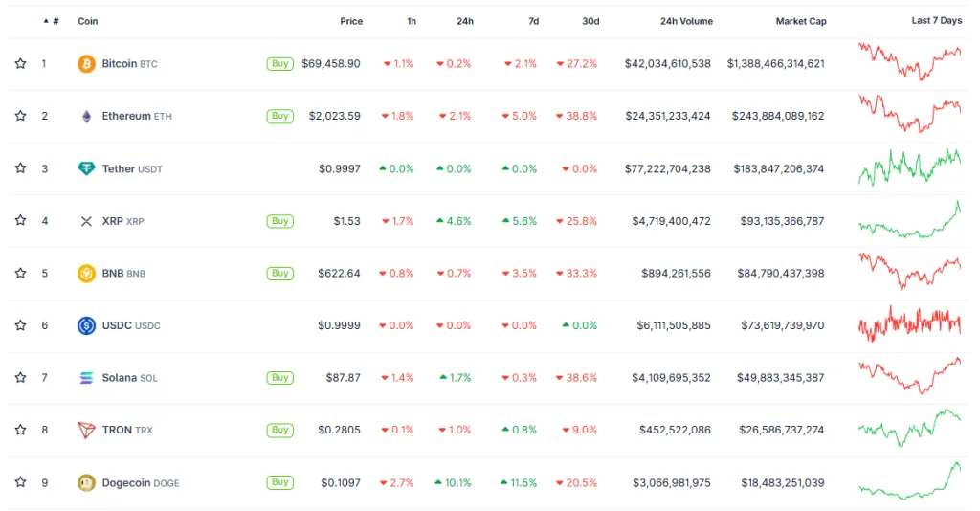Open Solana's last 7 days sparkline chart

[x=910, y=376]
